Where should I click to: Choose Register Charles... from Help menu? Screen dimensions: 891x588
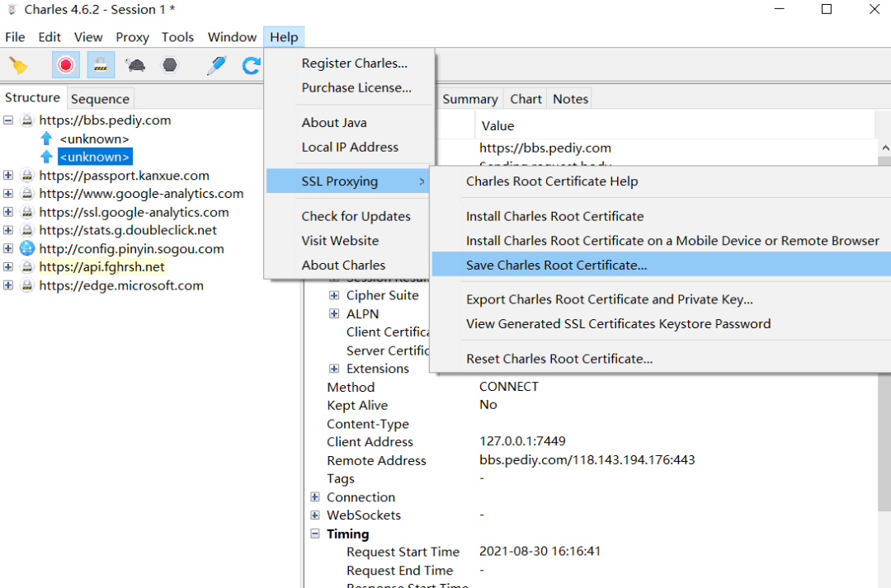click(x=350, y=63)
